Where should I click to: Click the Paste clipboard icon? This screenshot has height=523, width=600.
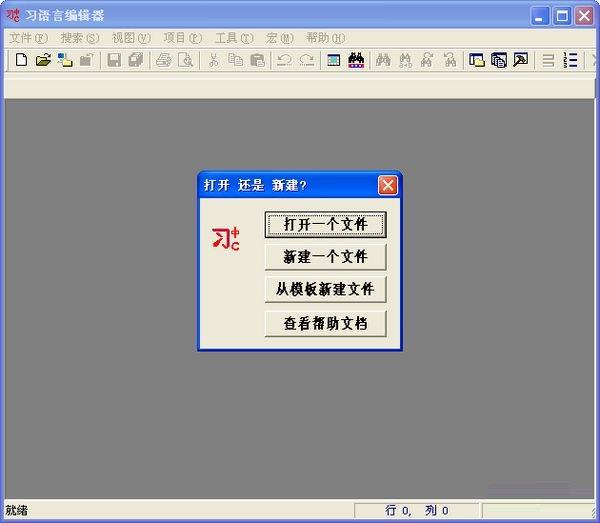point(257,60)
